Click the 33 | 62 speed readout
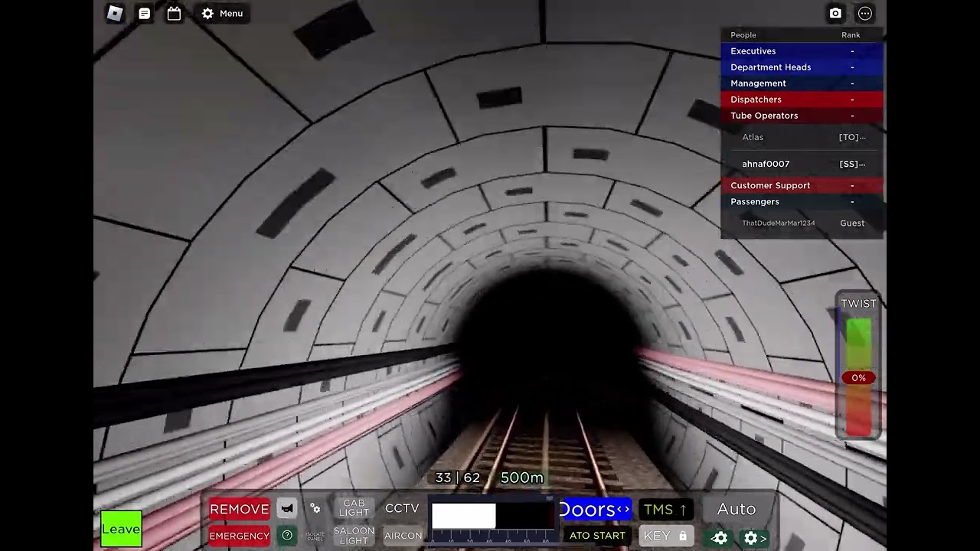The image size is (980, 551). tap(457, 478)
